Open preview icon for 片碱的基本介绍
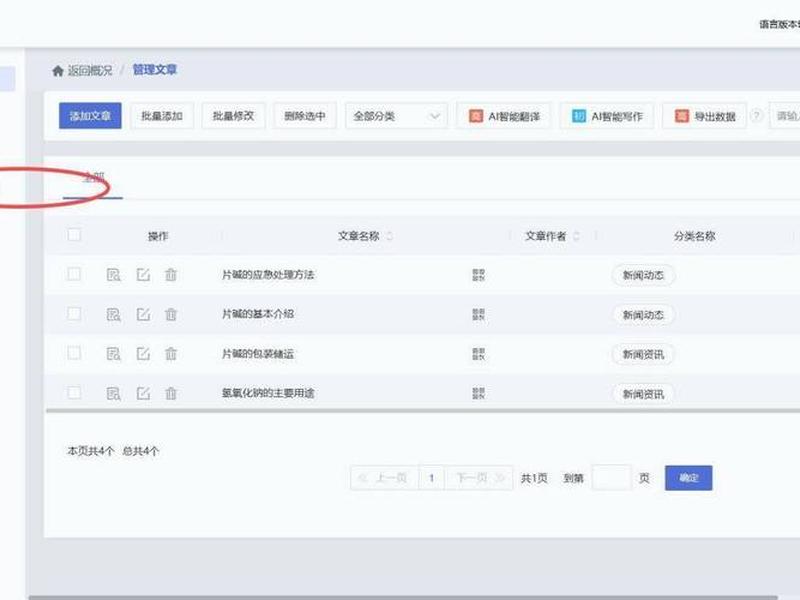This screenshot has height=600, width=800. 113,314
